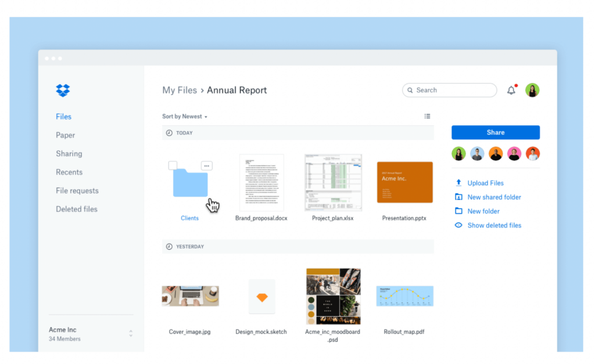The width and height of the screenshot is (595, 364).
Task: Open the Clients folder icon
Action: [x=190, y=184]
